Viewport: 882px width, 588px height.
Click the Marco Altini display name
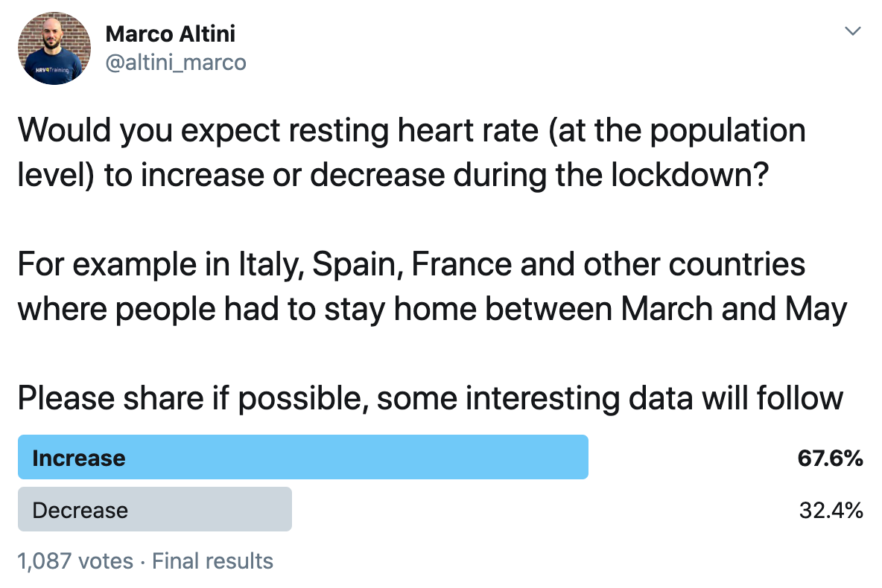(171, 33)
